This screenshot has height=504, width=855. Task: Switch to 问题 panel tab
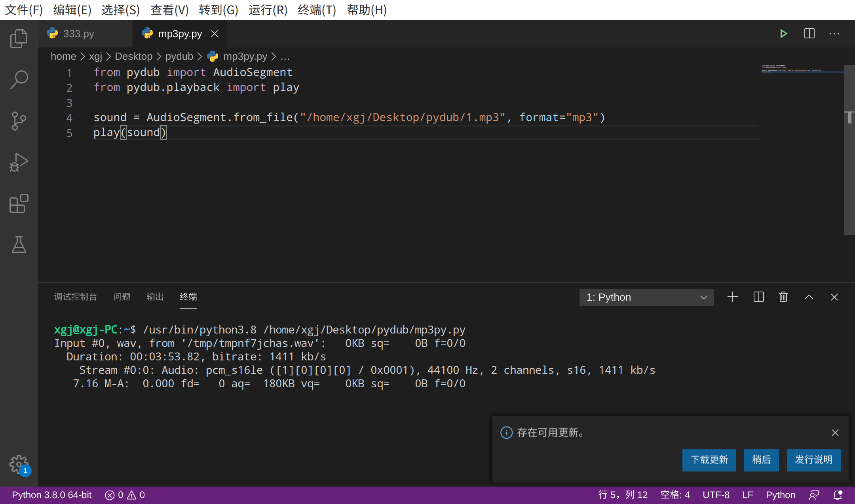point(122,297)
